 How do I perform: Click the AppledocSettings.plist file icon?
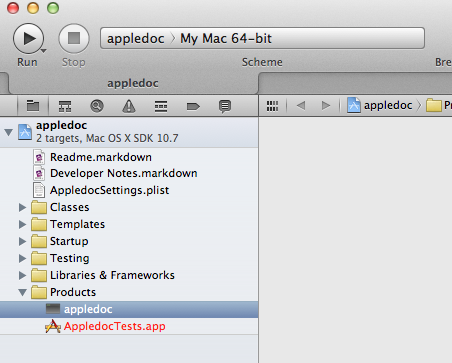click(39, 190)
